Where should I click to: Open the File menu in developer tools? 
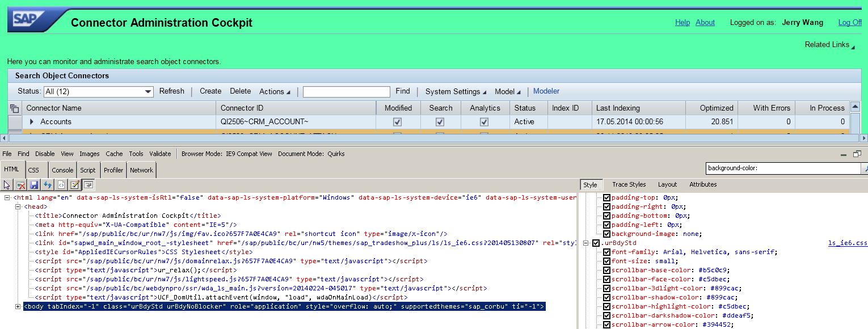(x=7, y=154)
